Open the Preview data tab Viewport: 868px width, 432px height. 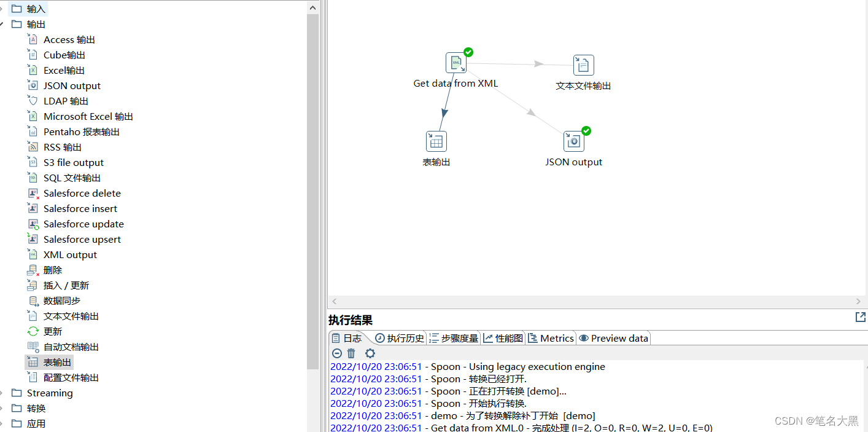coord(613,338)
